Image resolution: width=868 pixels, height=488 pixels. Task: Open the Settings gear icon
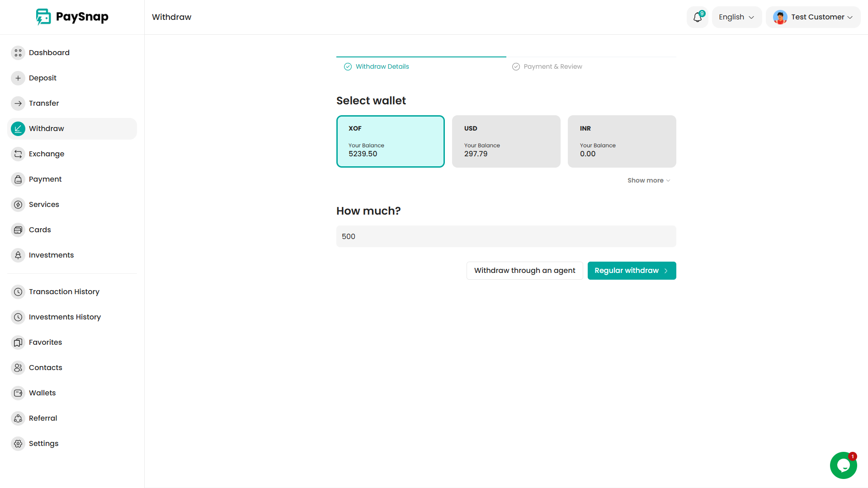[18, 444]
